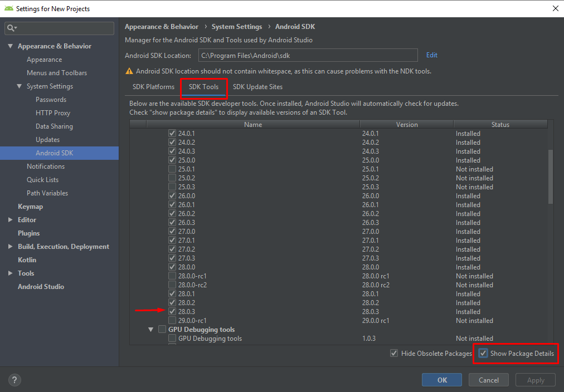Close the Settings for New Projects dialog
The height and width of the screenshot is (392, 564).
[x=555, y=8]
